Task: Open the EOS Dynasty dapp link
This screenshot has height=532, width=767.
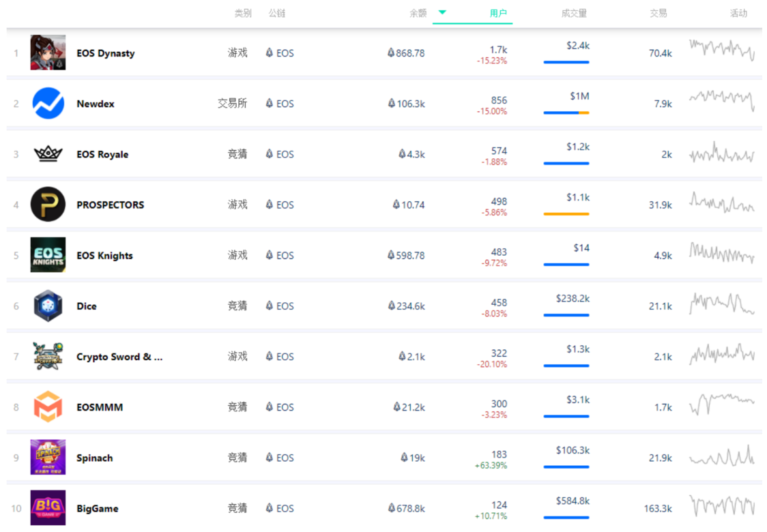Action: click(x=106, y=53)
